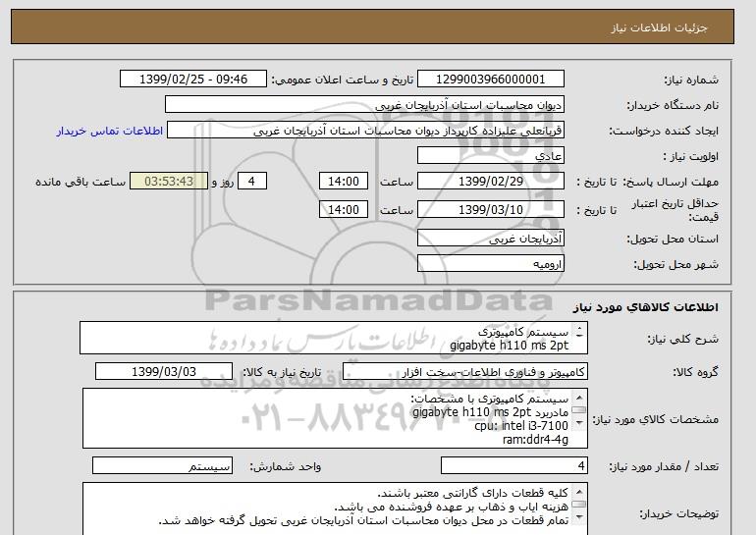The width and height of the screenshot is (756, 535).
Task: Click the مشخصات کالای مورد نیاز label
Action: (656, 419)
